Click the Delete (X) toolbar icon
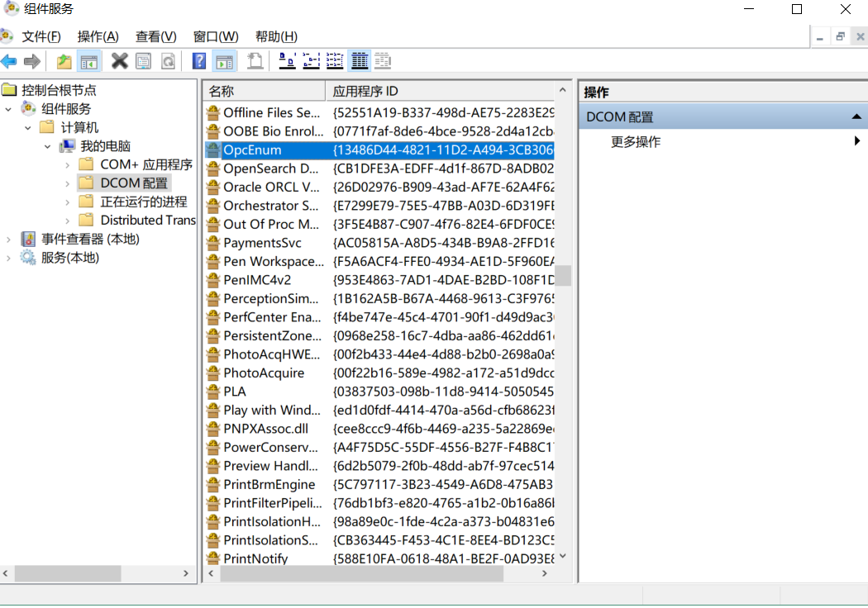The width and height of the screenshot is (868, 608). click(x=119, y=61)
